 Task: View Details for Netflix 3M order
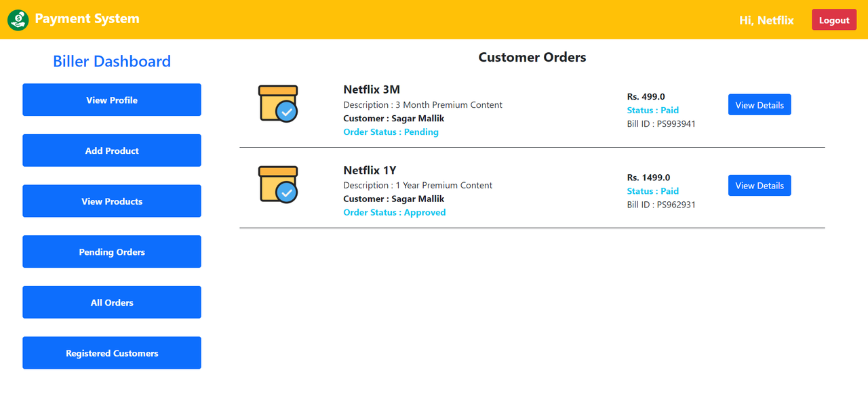pos(759,105)
